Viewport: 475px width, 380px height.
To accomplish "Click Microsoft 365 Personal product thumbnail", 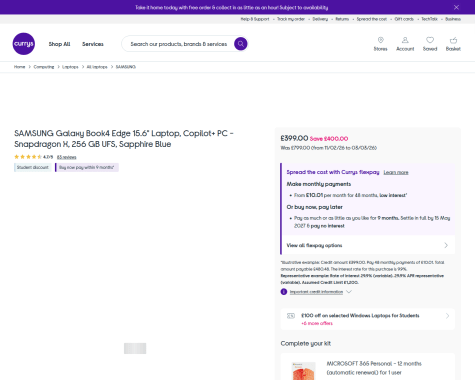I will [303, 371].
